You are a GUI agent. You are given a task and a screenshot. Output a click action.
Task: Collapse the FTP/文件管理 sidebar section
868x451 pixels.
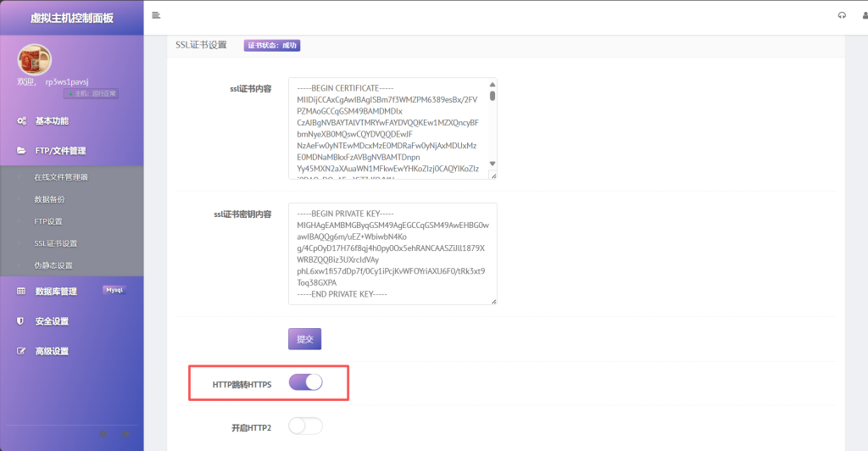[x=60, y=151]
